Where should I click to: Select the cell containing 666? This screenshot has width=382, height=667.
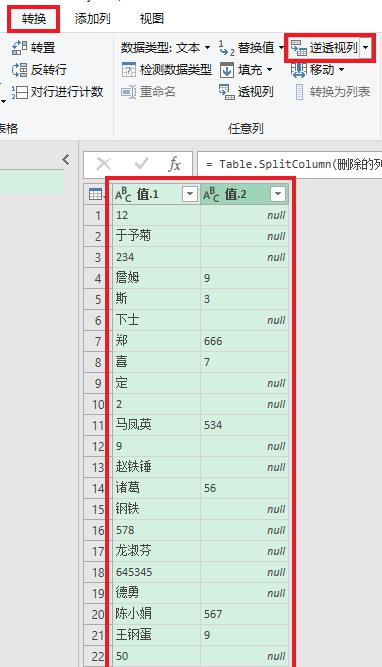245,341
